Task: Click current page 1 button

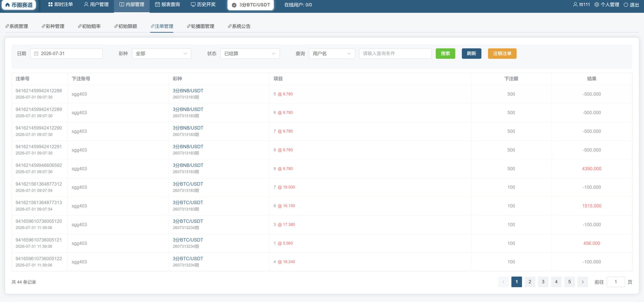Action: (517, 282)
